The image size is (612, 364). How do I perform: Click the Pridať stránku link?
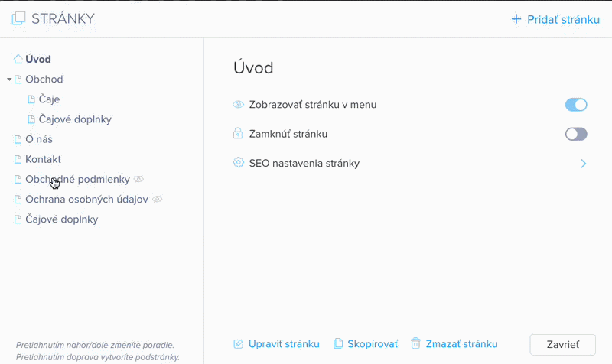point(563,19)
